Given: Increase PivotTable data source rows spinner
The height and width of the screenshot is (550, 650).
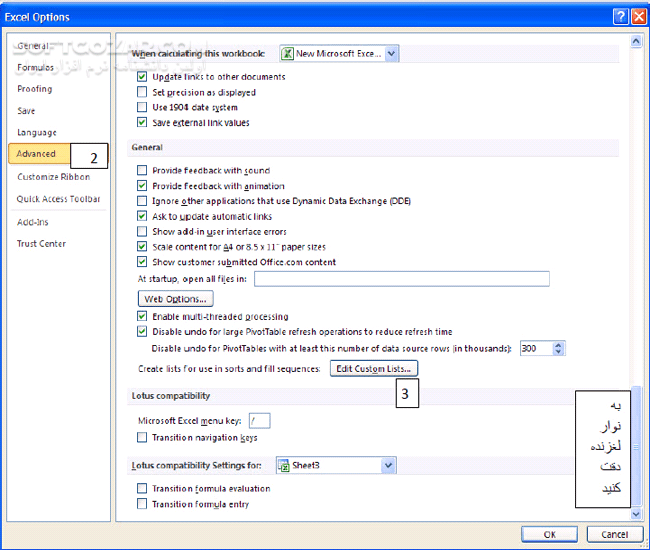Looking at the screenshot, I should coord(558,344).
